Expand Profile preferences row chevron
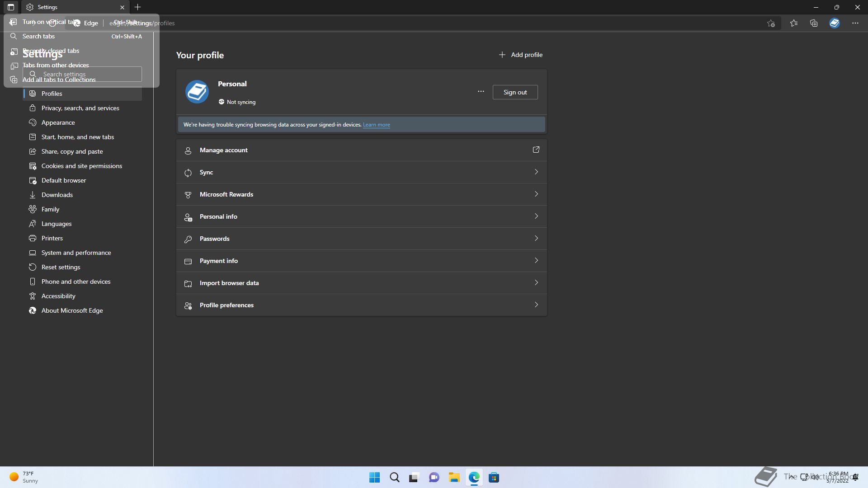The width and height of the screenshot is (868, 488). (536, 305)
